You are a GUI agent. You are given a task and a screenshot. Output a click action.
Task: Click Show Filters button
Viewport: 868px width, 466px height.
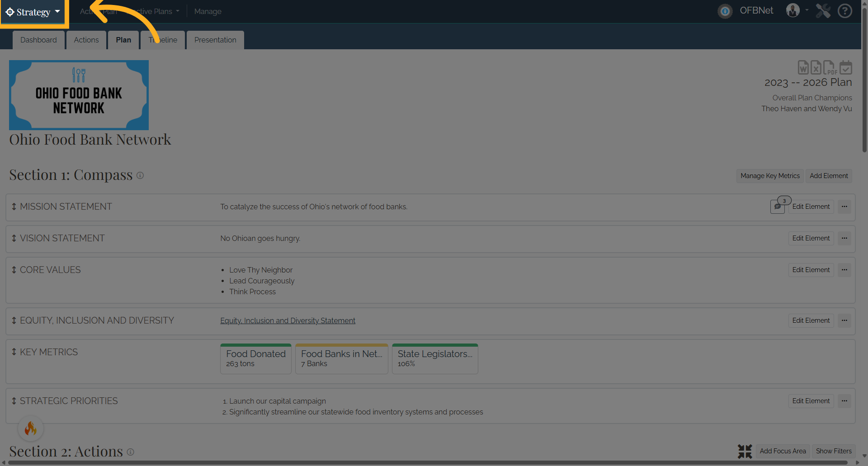[834, 451]
